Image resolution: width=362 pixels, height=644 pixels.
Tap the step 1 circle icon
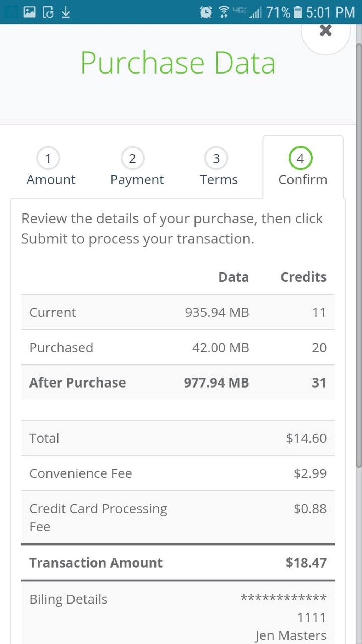[x=48, y=158]
